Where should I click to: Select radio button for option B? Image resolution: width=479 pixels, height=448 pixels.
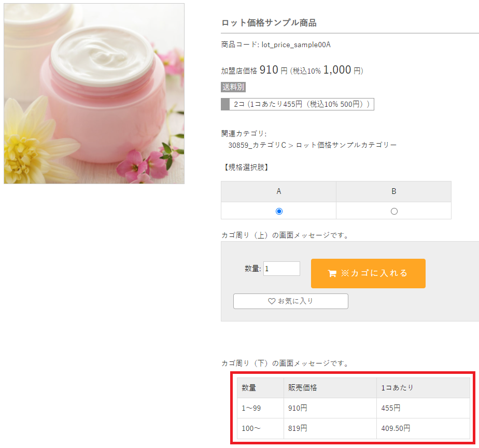pos(394,211)
